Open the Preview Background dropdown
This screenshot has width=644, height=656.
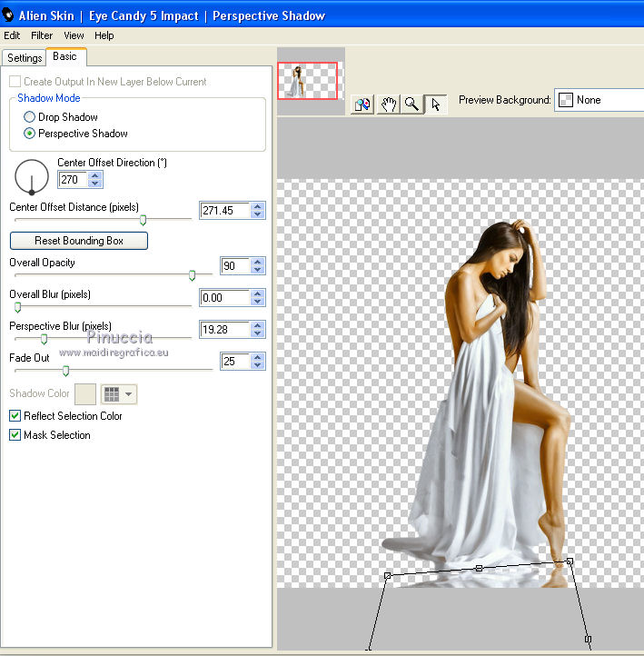tap(599, 100)
